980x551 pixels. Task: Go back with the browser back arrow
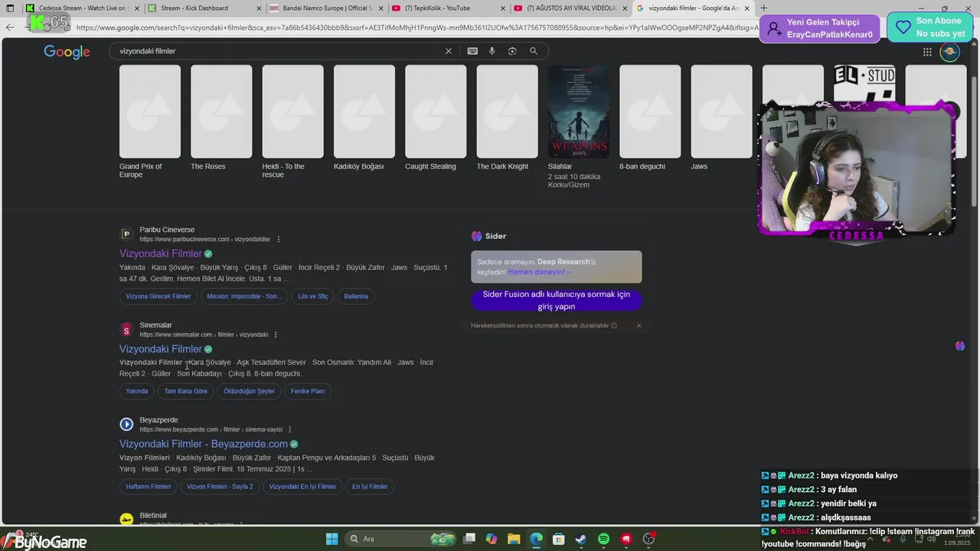coord(9,28)
